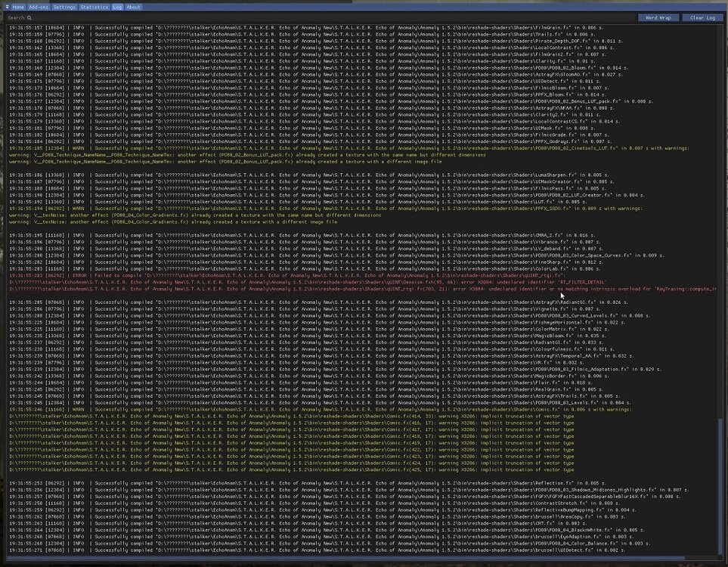Image resolution: width=728 pixels, height=567 pixels.
Task: Open the Statistics tab
Action: (x=94, y=7)
